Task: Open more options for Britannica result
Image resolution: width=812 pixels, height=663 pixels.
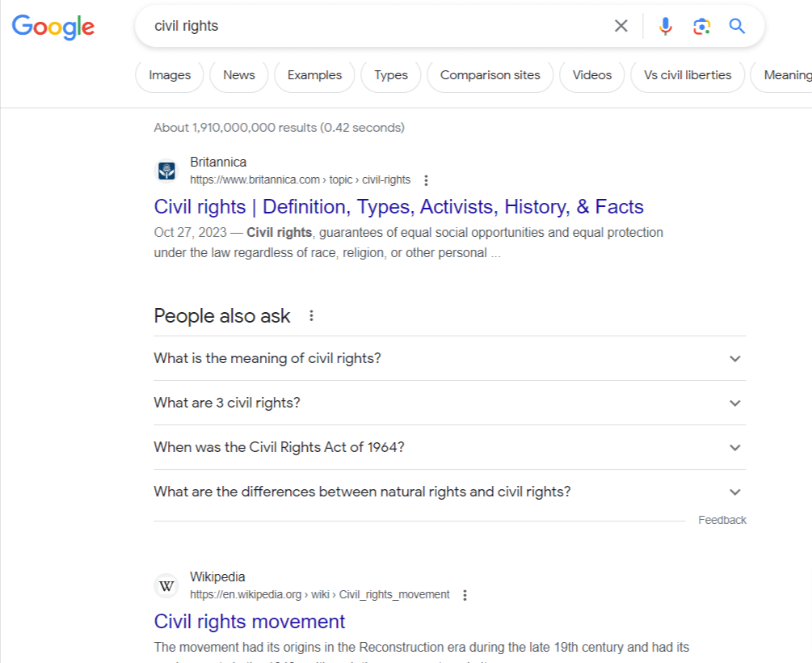Action: 427,180
